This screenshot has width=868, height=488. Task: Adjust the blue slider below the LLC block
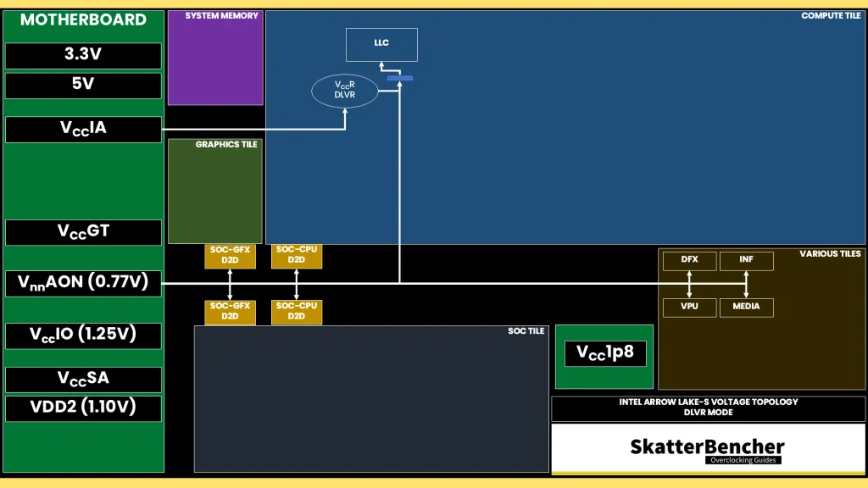(398, 77)
